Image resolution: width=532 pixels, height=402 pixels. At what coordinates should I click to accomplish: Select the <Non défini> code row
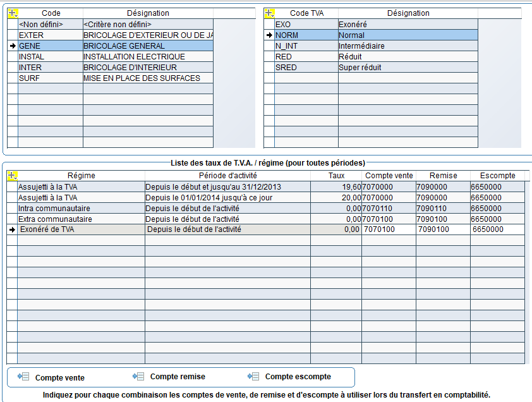111,25
